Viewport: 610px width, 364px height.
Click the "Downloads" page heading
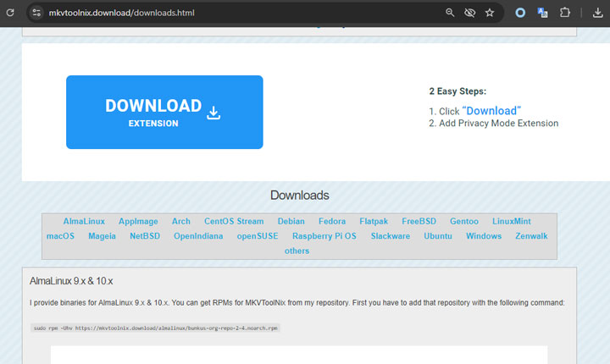tap(300, 196)
